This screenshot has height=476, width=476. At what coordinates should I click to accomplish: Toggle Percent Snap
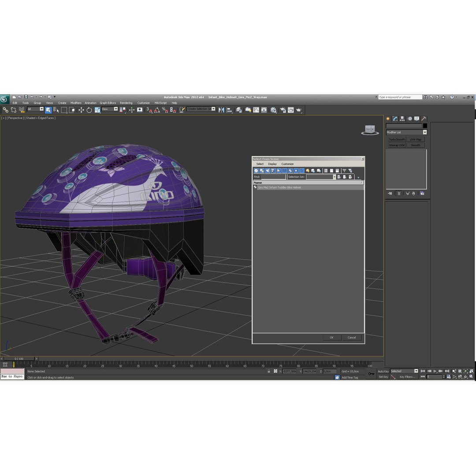[165, 110]
